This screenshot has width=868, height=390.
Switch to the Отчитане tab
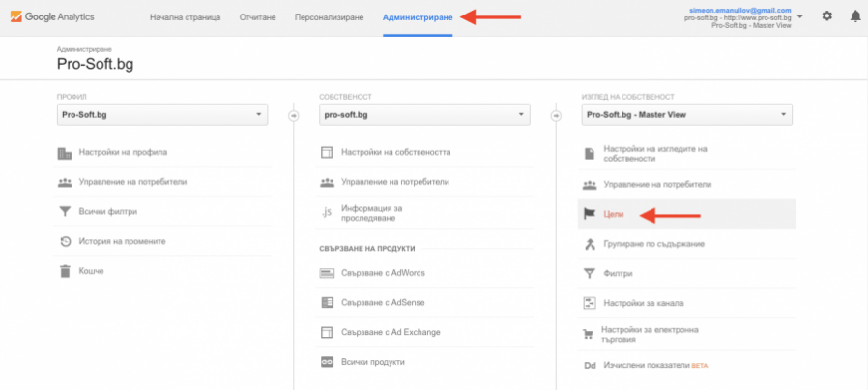[257, 17]
